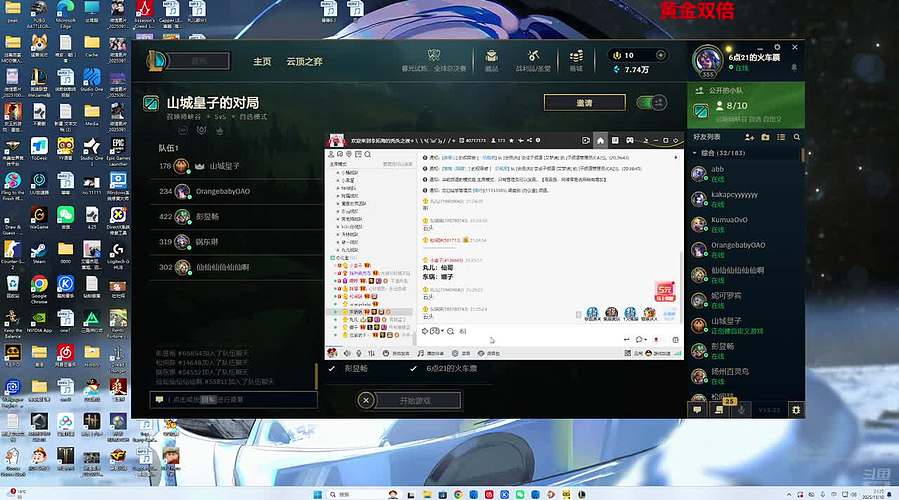Click the Steam desktop icon
This screenshot has width=899, height=500.
[x=38, y=253]
